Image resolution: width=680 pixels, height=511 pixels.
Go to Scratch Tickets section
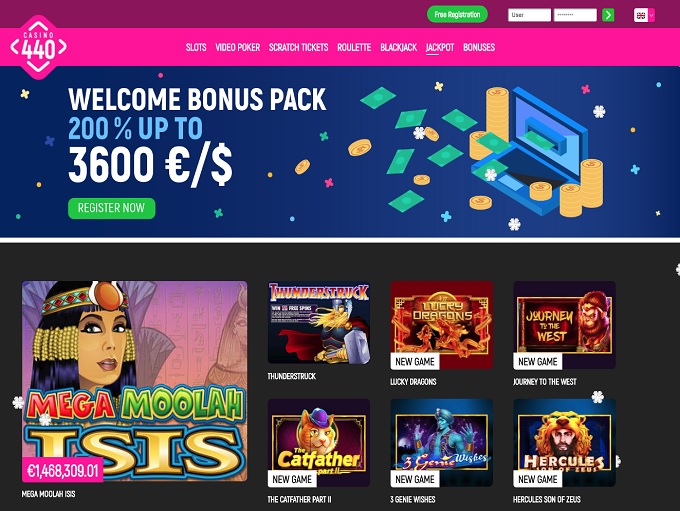298,47
